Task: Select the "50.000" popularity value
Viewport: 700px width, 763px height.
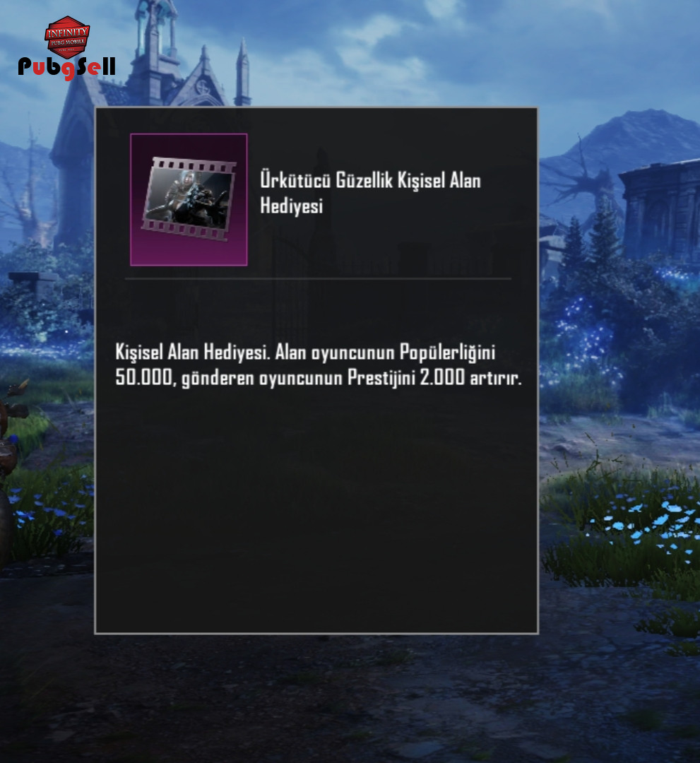Action: coord(144,377)
